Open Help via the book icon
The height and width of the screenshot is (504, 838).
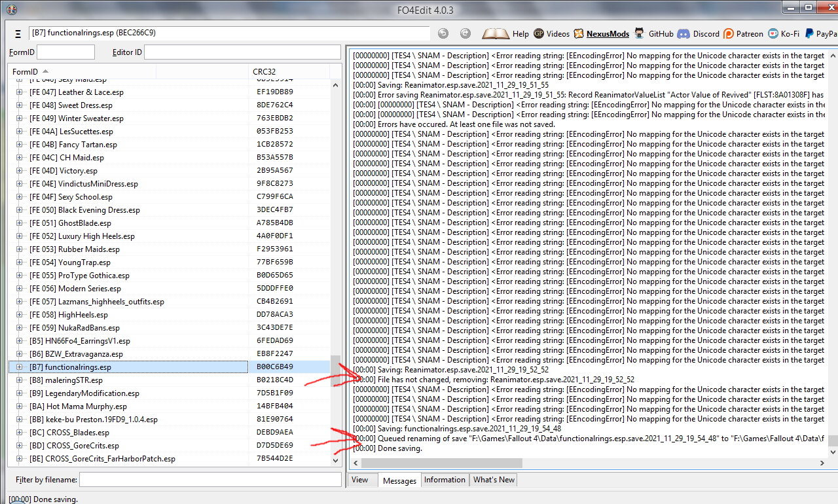click(x=496, y=33)
